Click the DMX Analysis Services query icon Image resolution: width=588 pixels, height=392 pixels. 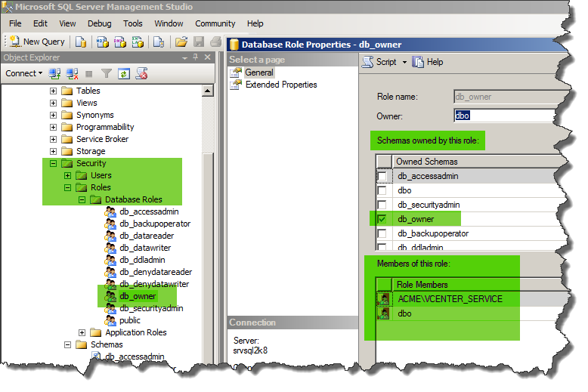pyautogui.click(x=120, y=42)
